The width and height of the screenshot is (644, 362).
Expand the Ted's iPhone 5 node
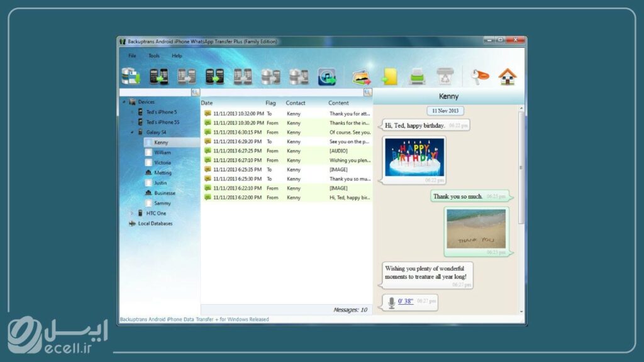pos(132,112)
